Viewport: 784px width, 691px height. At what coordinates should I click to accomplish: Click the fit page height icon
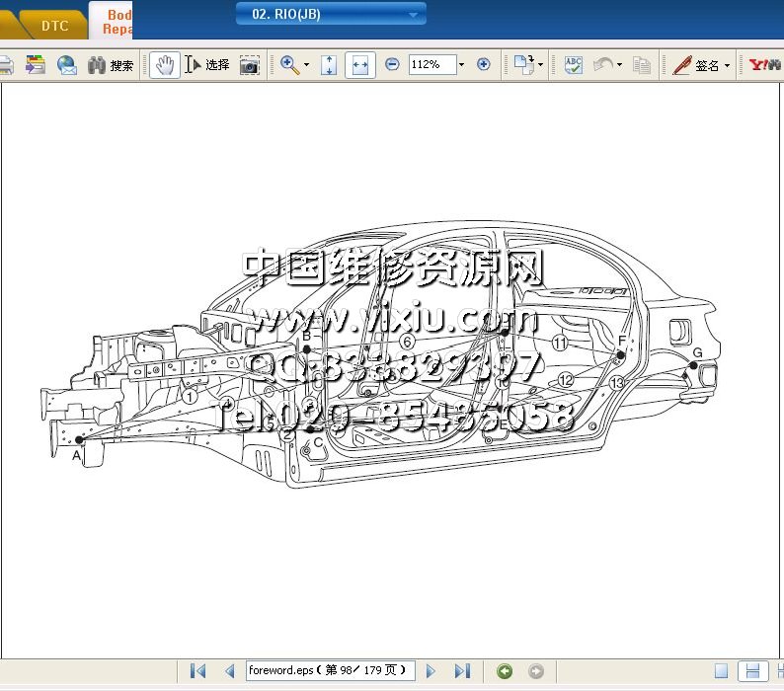click(330, 65)
